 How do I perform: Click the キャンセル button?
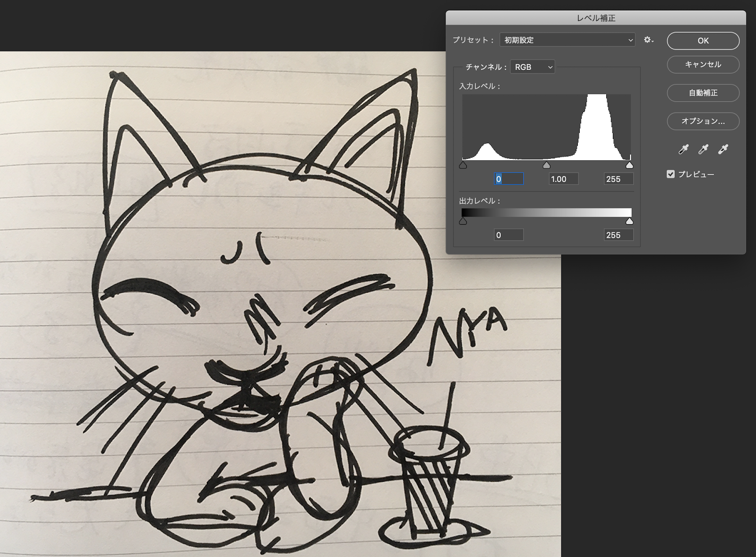tap(703, 64)
